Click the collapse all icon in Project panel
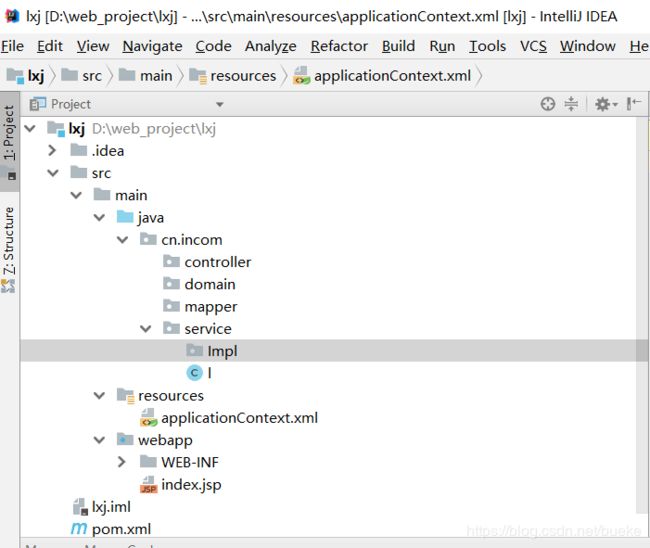650x548 pixels. point(571,104)
